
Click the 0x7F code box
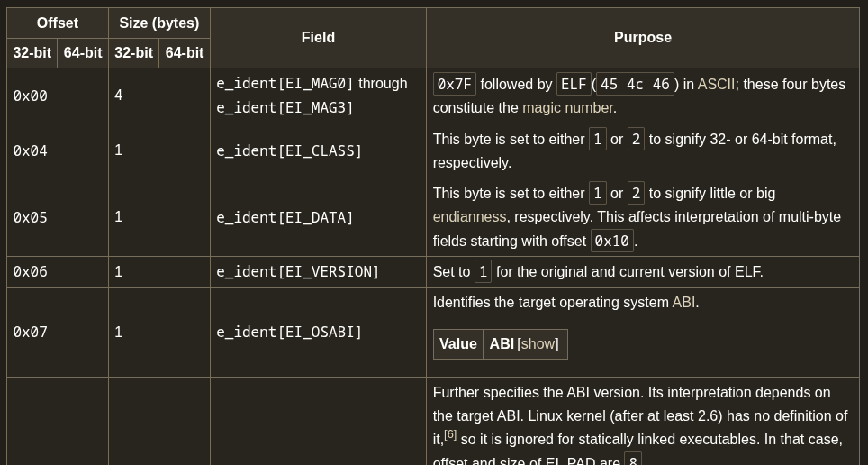455,85
